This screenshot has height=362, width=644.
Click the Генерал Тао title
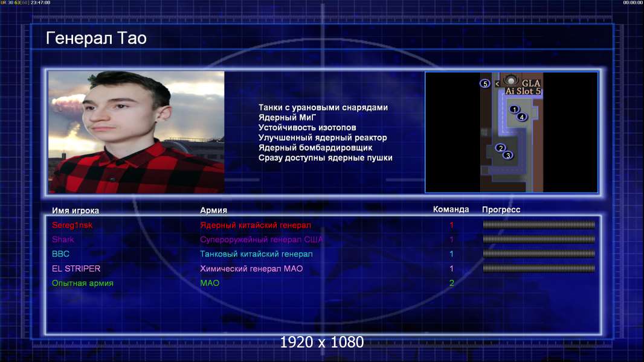[x=96, y=38]
